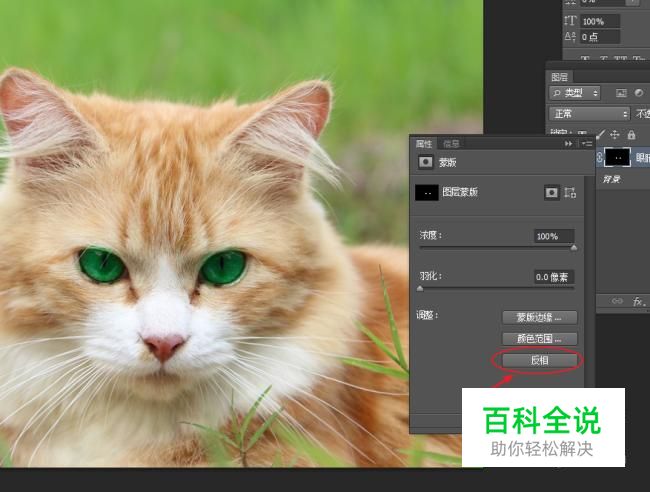Click the link layers icon at Layers bottom
This screenshot has height=492, width=650.
(617, 301)
